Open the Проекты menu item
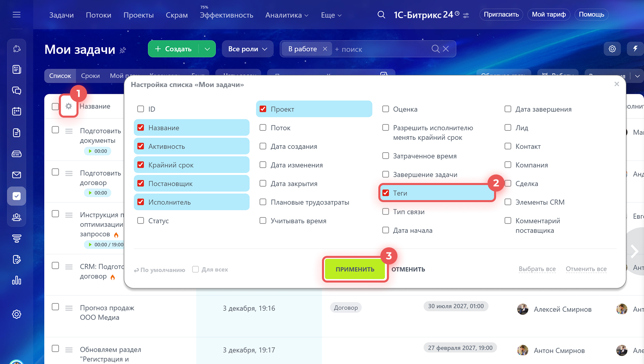Screen dimensions: 644x364 (139, 15)
